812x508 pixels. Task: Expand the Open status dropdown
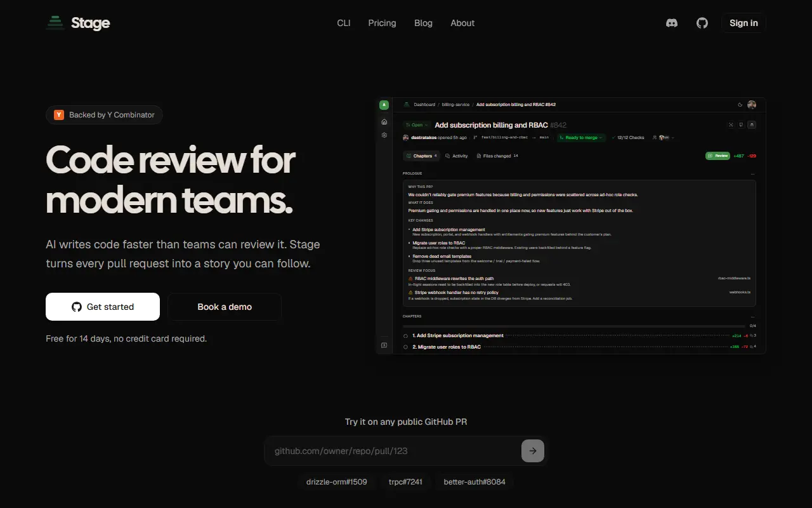417,125
